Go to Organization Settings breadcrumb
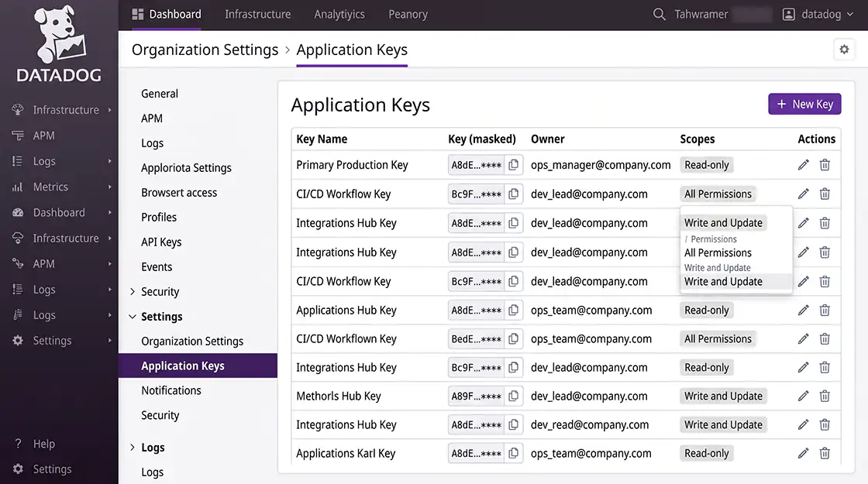Screen dimensions: 868x484 tap(205, 50)
